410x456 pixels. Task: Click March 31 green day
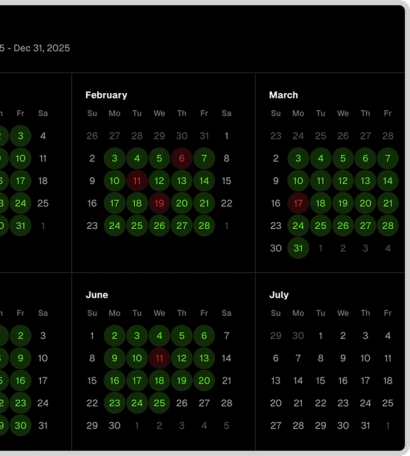[298, 248]
